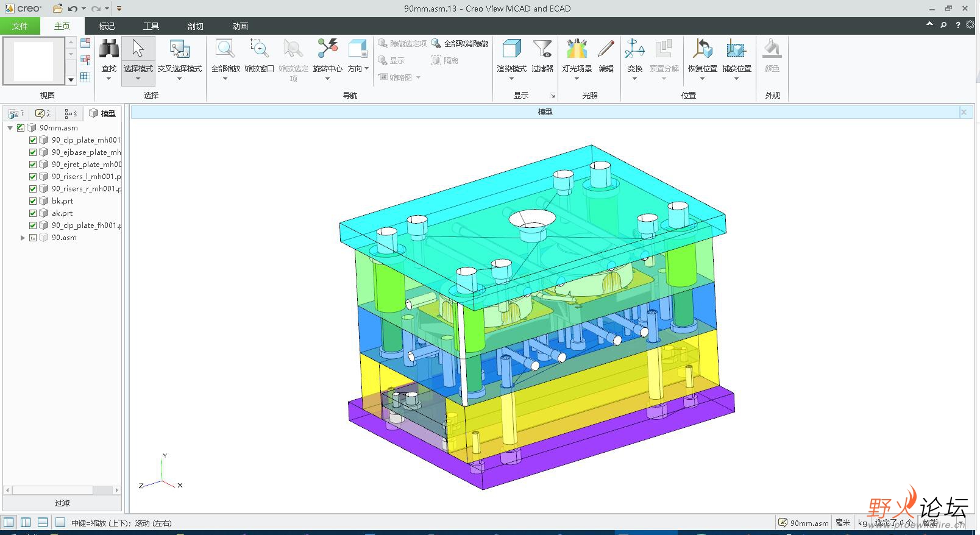
Task: Click the 编辑 lighting pencil icon
Action: click(x=606, y=49)
